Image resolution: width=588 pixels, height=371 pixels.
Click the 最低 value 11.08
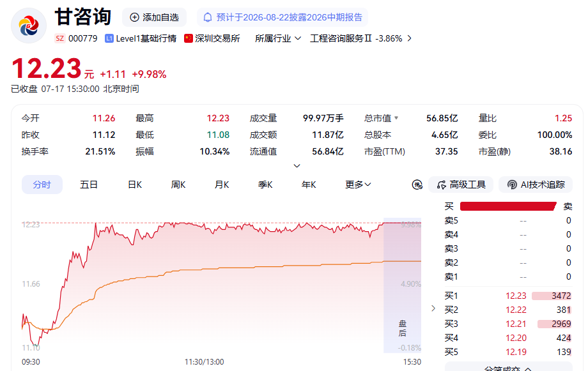218,135
